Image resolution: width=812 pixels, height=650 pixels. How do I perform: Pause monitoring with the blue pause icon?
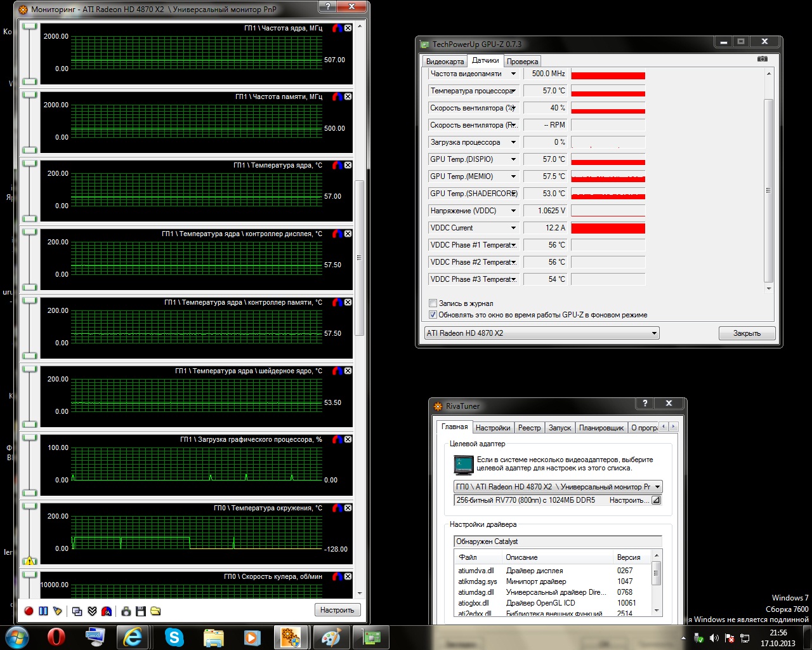point(43,611)
